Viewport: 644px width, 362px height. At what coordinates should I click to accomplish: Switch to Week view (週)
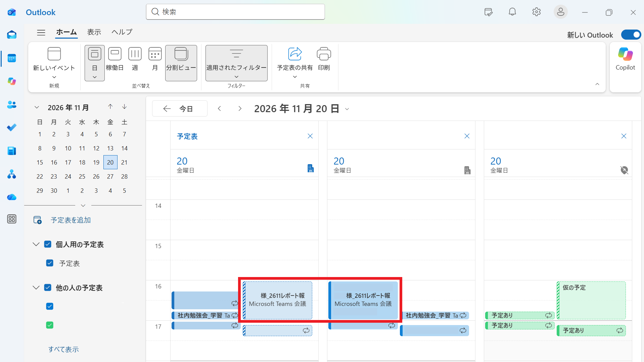coord(135,60)
